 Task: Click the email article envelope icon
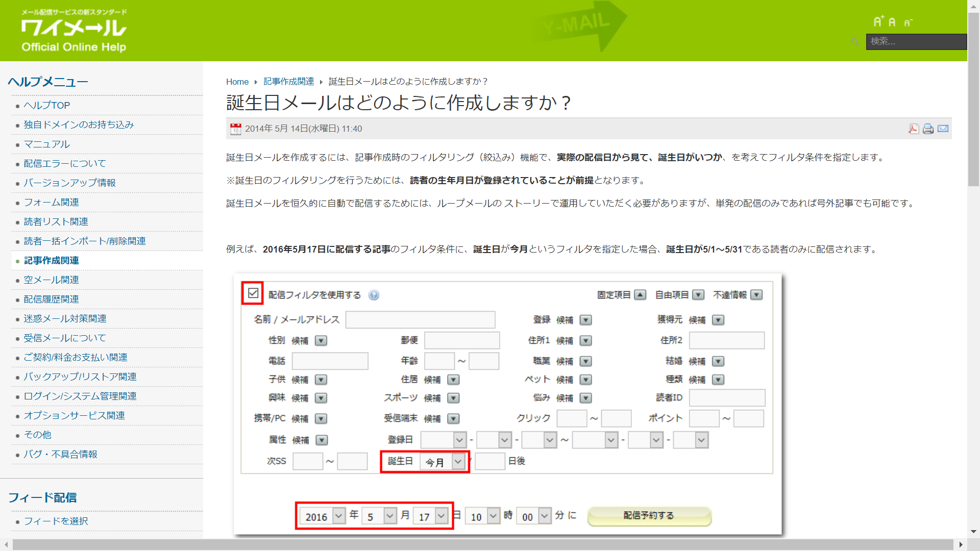[x=943, y=129]
